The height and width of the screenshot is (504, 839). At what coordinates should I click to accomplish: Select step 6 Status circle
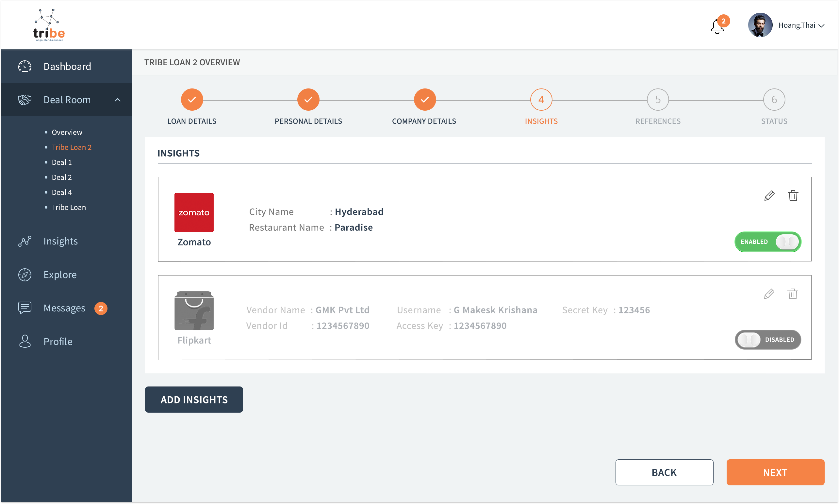click(774, 100)
